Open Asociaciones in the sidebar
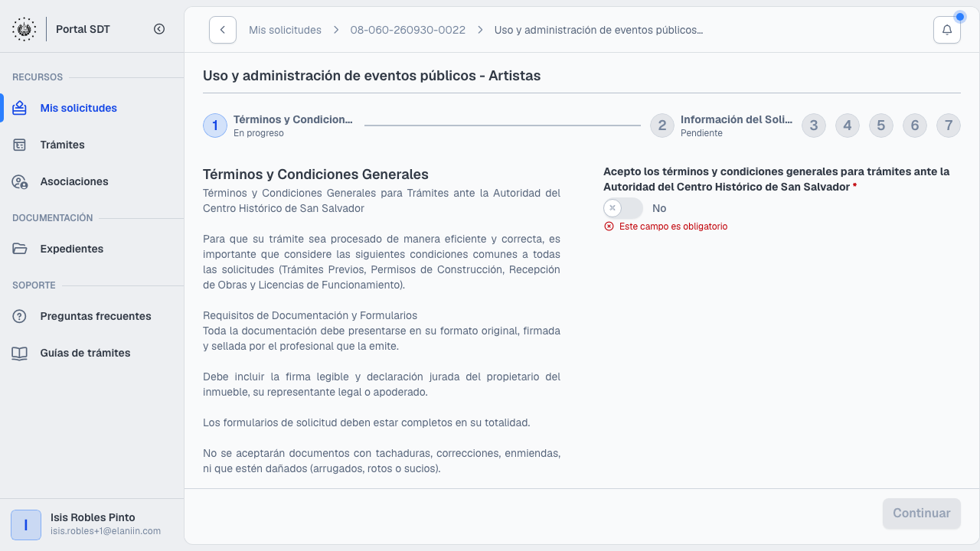This screenshot has height=551, width=980. tap(92, 181)
